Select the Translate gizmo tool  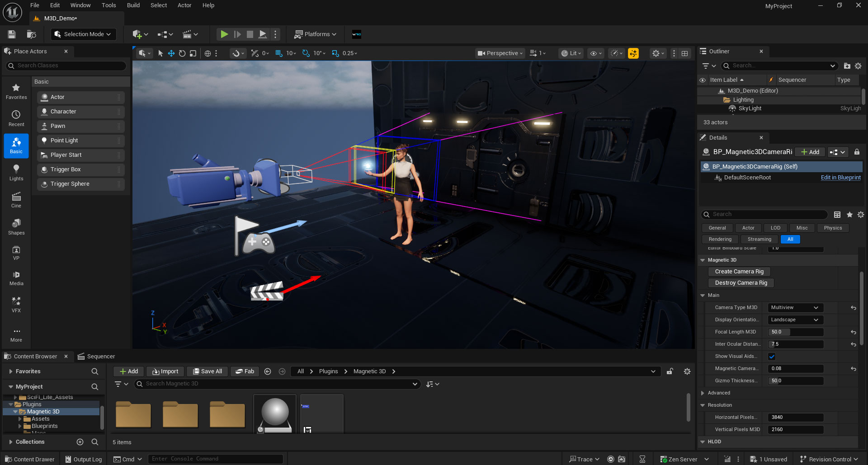point(171,53)
